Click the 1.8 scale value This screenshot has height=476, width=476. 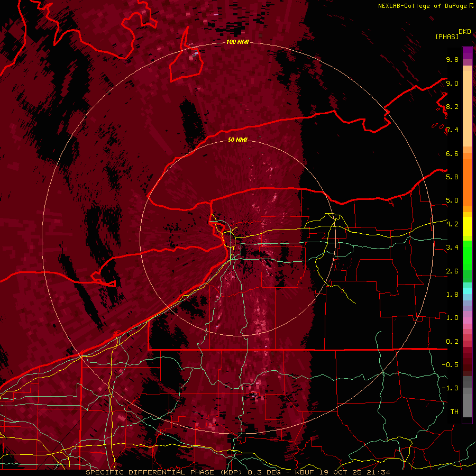pyautogui.click(x=452, y=295)
